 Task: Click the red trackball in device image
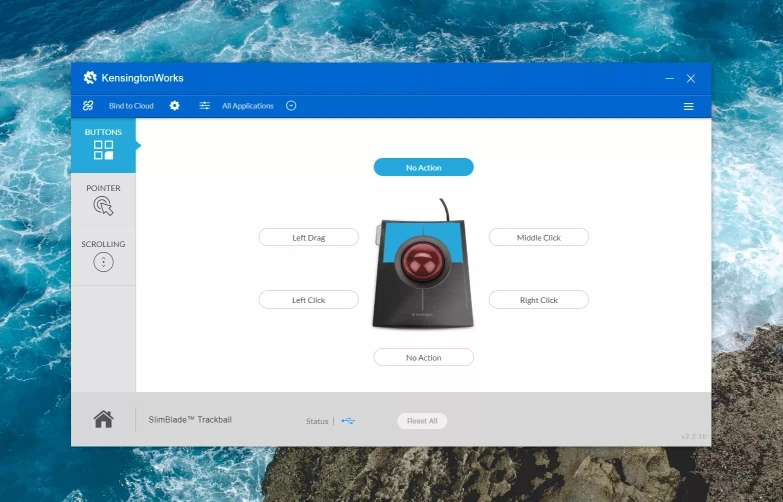(x=422, y=261)
